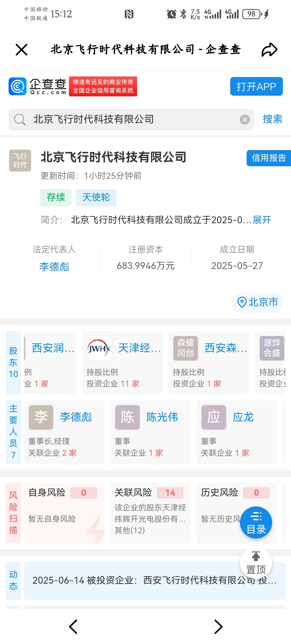Clear the search field text

[x=245, y=119]
